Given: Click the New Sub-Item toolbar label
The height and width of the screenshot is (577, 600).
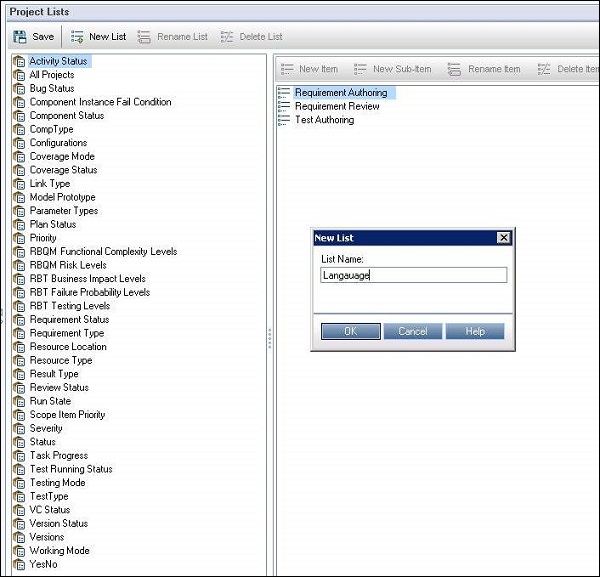Looking at the screenshot, I should click(402, 69).
